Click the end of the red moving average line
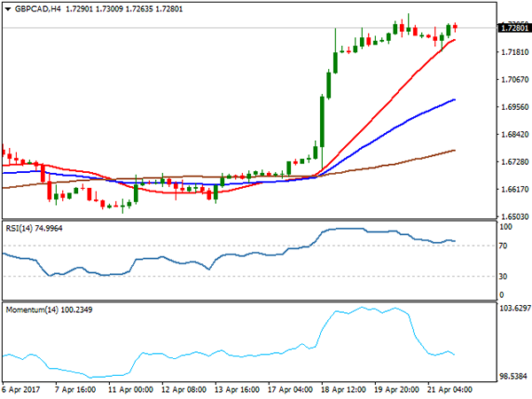Viewport: 532px width, 399px height. coord(454,40)
